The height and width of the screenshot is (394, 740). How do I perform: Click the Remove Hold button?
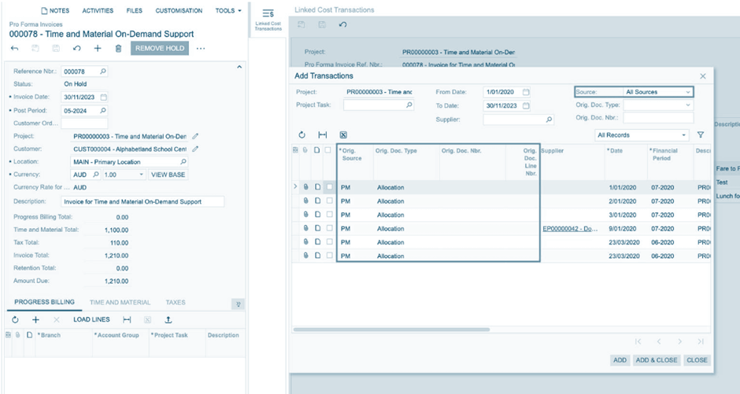160,48
